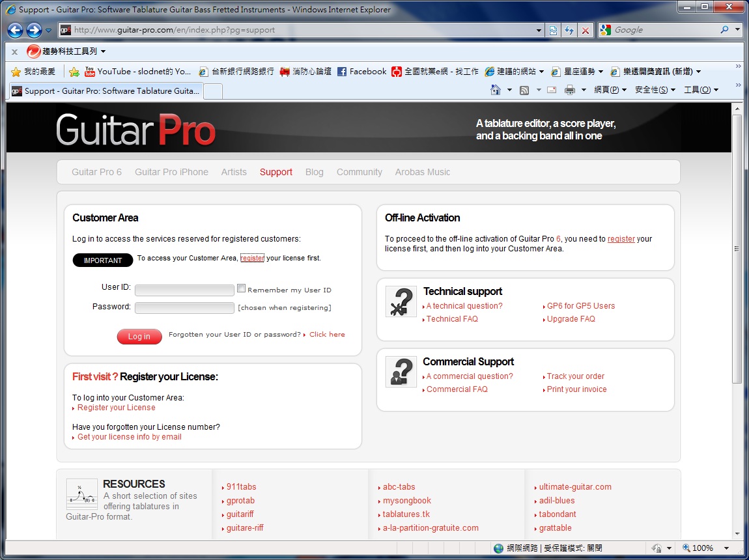
Task: Click the red Stop loading icon
Action: tap(585, 30)
